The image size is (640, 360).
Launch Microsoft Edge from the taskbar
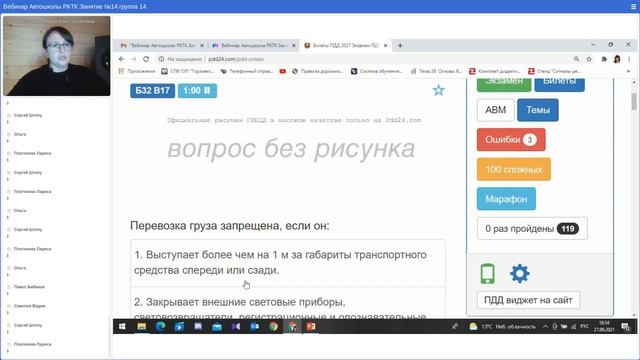[x=160, y=327]
